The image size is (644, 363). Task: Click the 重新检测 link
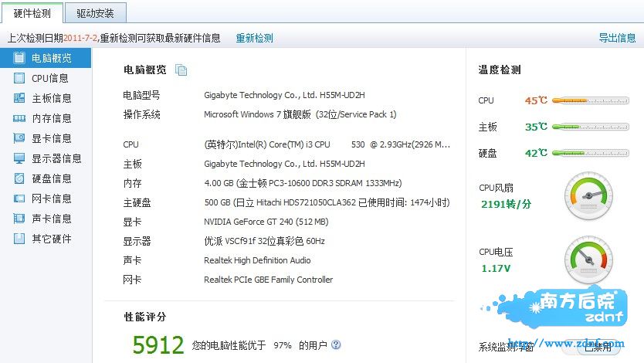[x=254, y=38]
